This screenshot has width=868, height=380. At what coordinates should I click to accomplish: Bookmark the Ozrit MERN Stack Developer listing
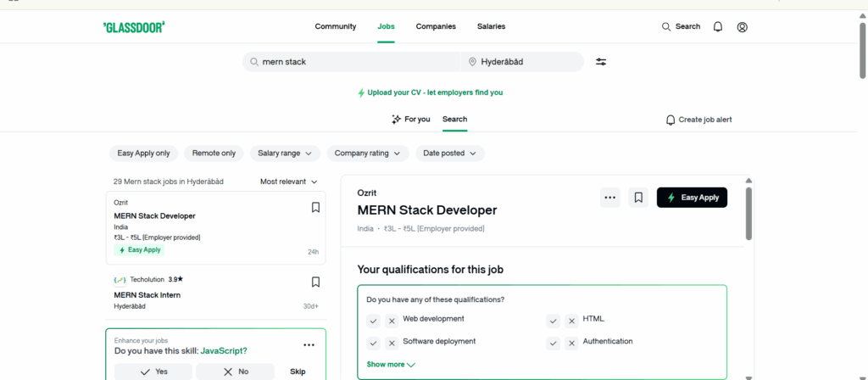pyautogui.click(x=315, y=207)
